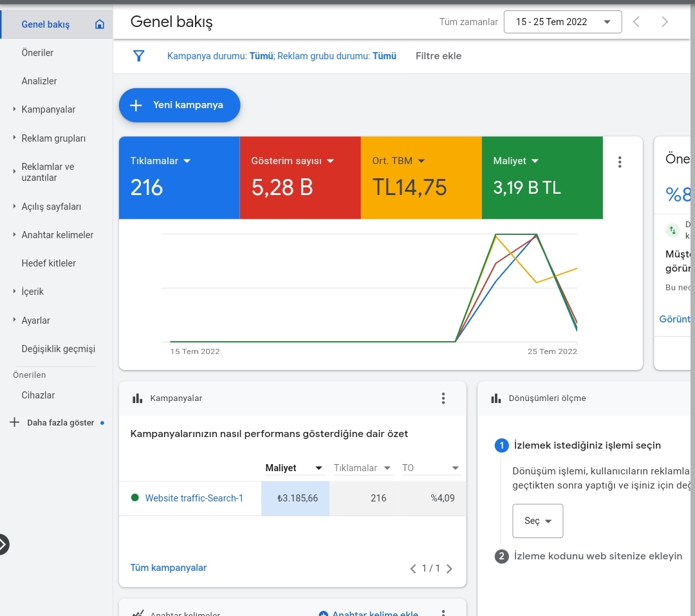This screenshot has height=616, width=695.
Task: Go to the previous date range arrow
Action: (x=636, y=22)
